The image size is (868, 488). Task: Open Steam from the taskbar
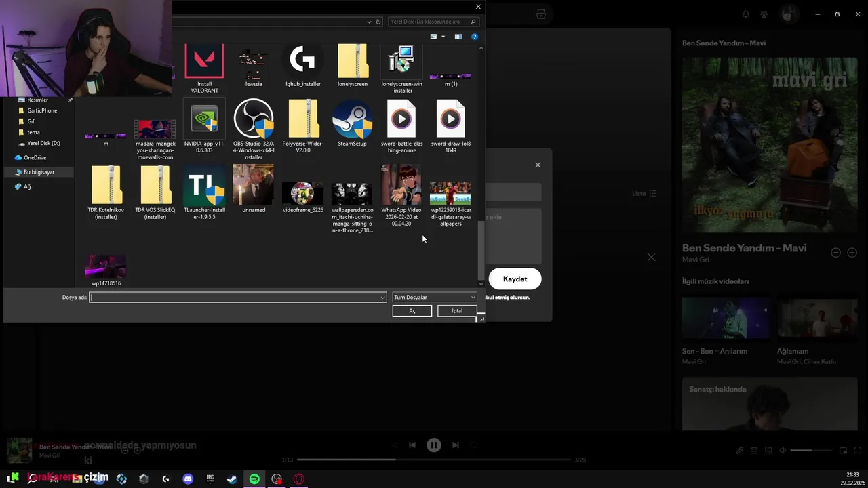[232, 479]
